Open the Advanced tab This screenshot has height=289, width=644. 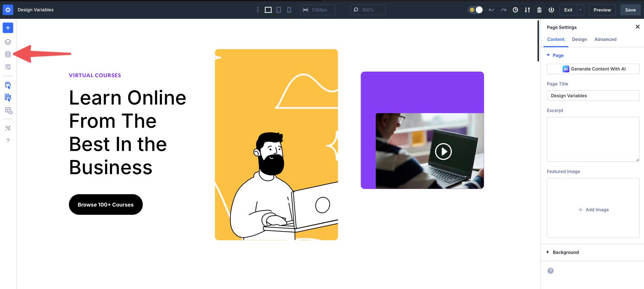click(605, 39)
